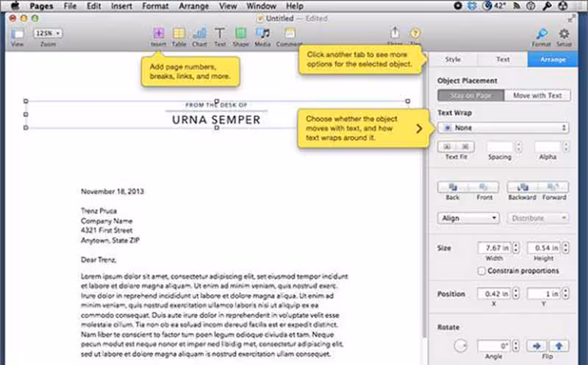Image resolution: width=588 pixels, height=365 pixels.
Task: Click the Angle stepper arrows
Action: (x=516, y=346)
